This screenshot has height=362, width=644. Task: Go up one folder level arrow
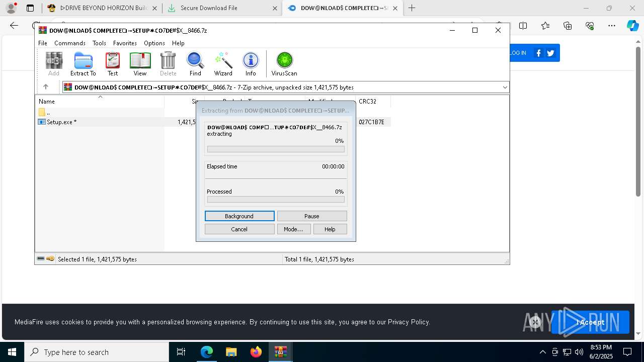pos(46,87)
